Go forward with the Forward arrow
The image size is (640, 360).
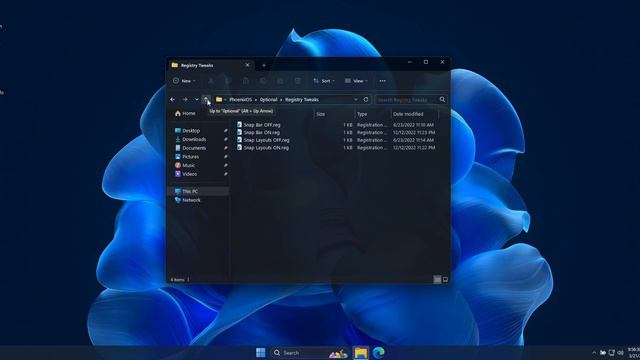point(185,99)
